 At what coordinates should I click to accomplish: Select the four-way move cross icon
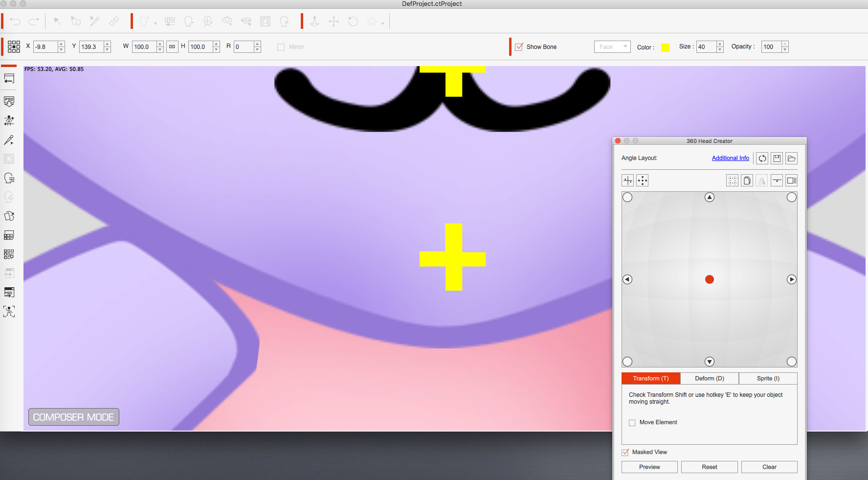pos(334,21)
